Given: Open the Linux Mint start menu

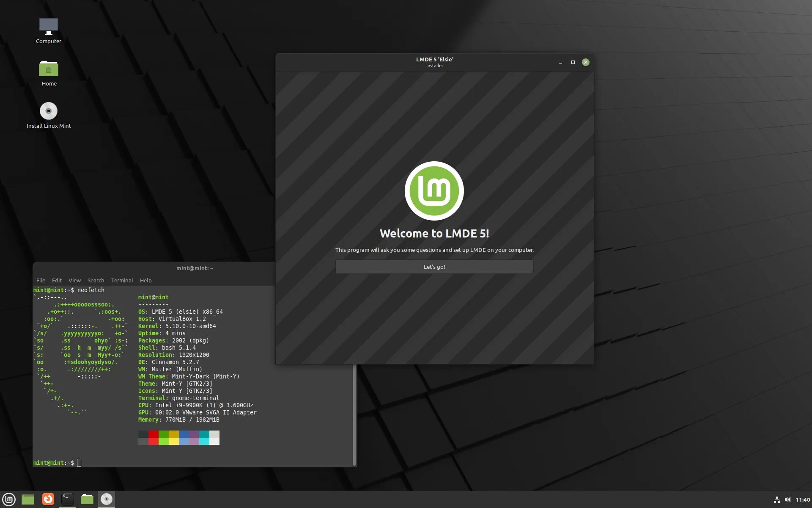Looking at the screenshot, I should 9,500.
